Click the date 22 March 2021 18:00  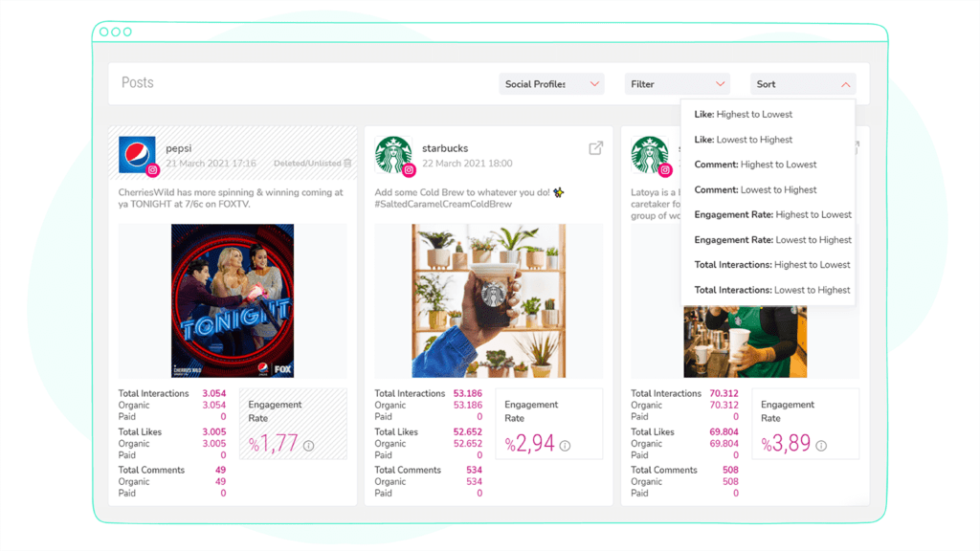(467, 163)
